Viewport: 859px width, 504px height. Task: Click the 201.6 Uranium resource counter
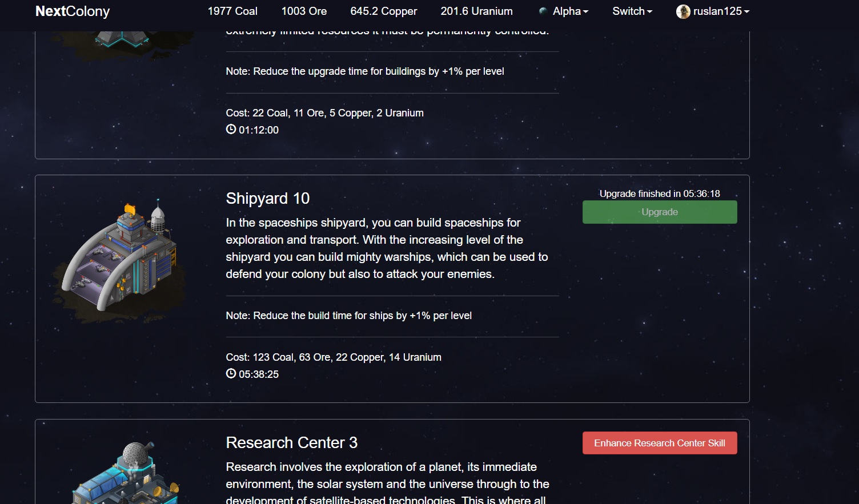(476, 11)
